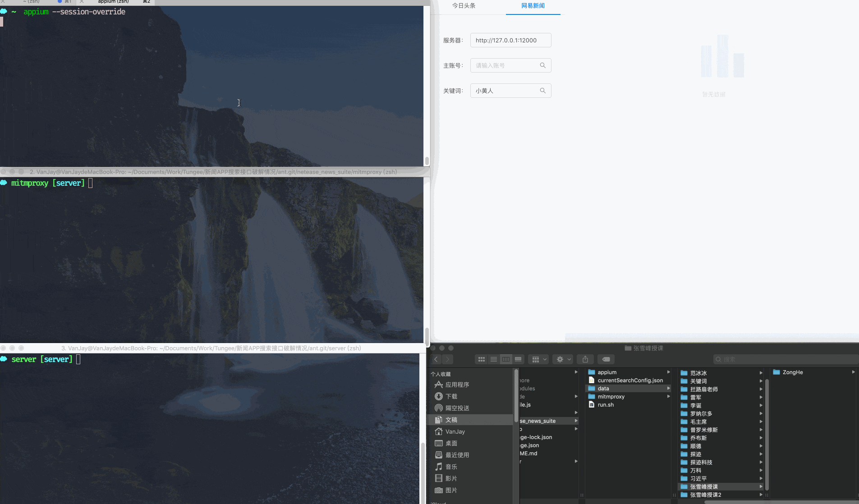859x504 pixels.
Task: Select currentSearchConfig.json file
Action: [629, 380]
